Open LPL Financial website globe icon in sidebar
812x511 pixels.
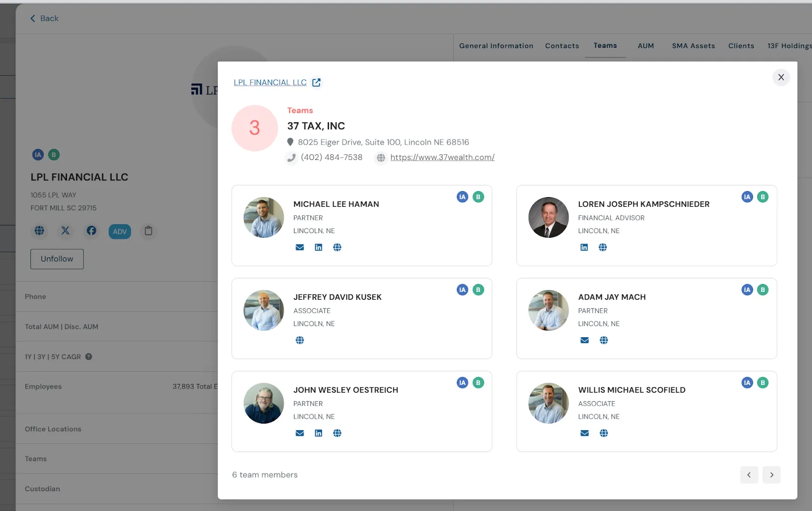tap(40, 231)
